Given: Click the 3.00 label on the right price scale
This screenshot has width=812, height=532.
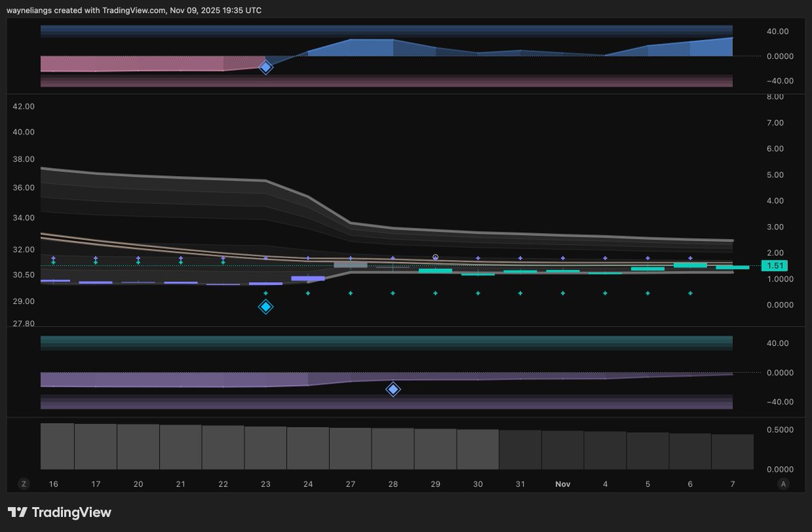Looking at the screenshot, I should (774, 227).
